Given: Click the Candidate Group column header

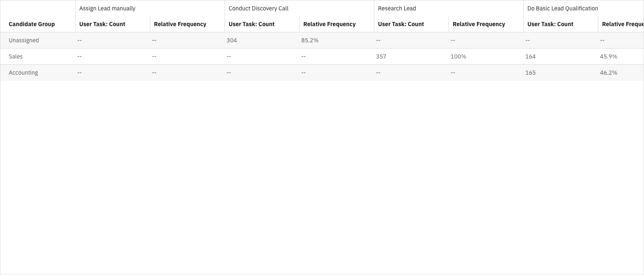Looking at the screenshot, I should coord(32,24).
